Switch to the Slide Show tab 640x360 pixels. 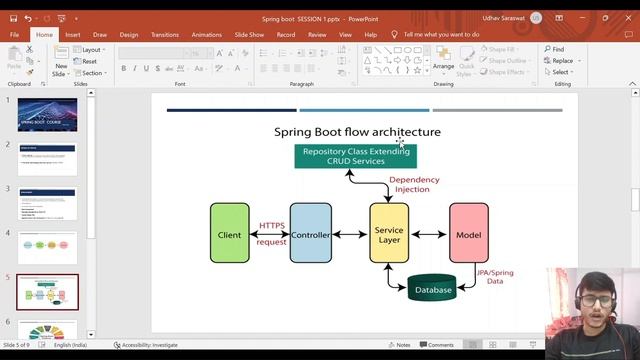(x=249, y=35)
